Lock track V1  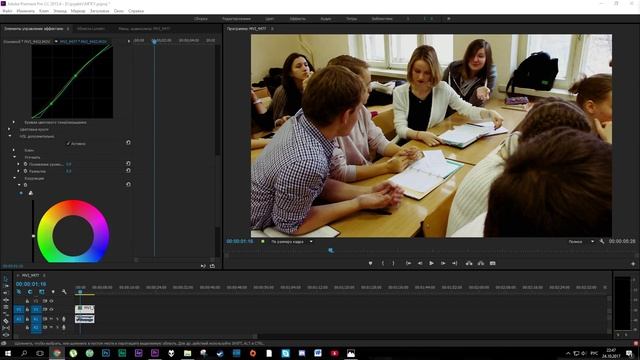point(27,309)
